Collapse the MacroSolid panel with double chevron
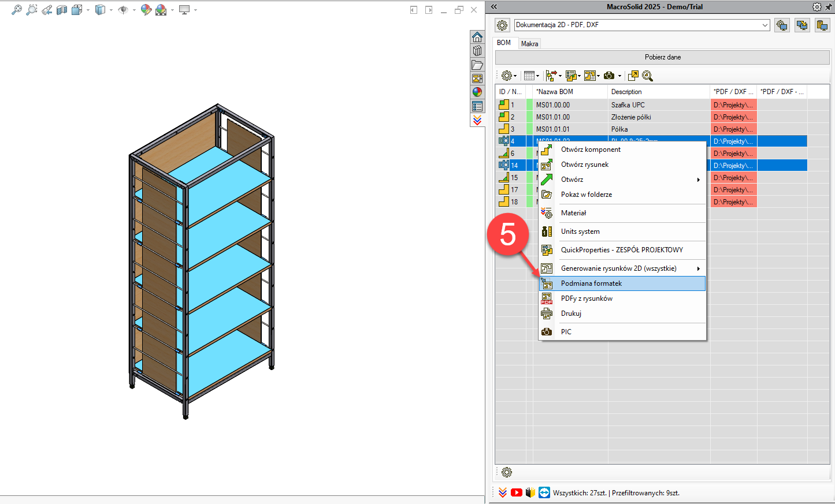The image size is (835, 504). tap(494, 7)
